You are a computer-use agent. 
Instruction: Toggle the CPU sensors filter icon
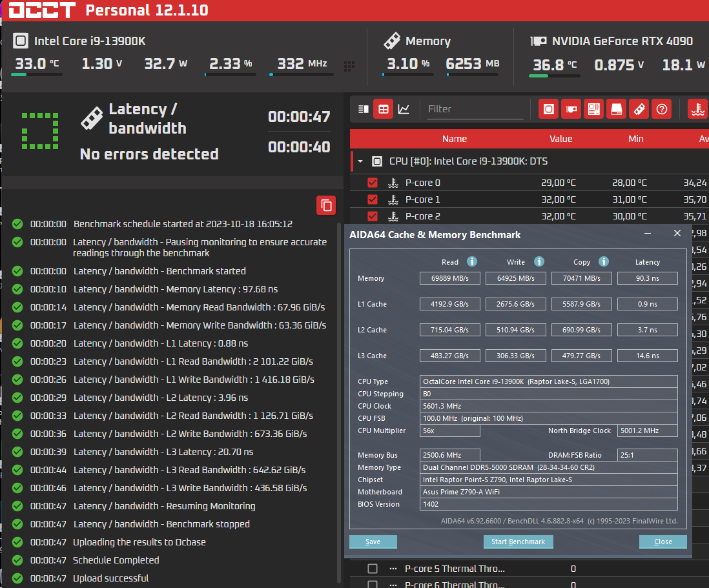[x=548, y=109]
